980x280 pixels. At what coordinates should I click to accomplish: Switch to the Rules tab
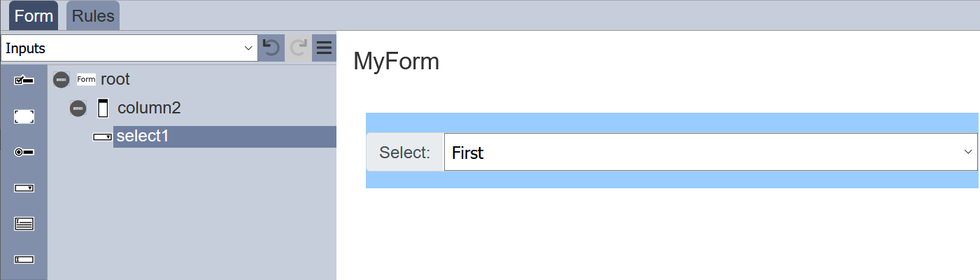coord(93,16)
